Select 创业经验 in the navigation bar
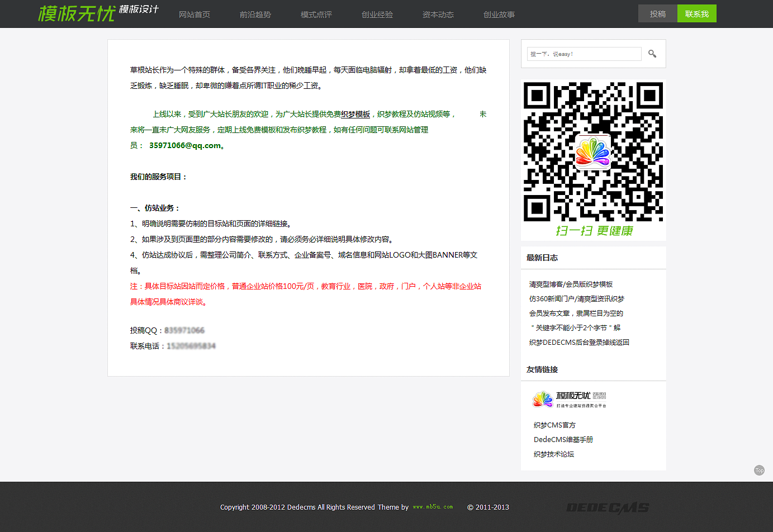The height and width of the screenshot is (532, 773). tap(377, 15)
